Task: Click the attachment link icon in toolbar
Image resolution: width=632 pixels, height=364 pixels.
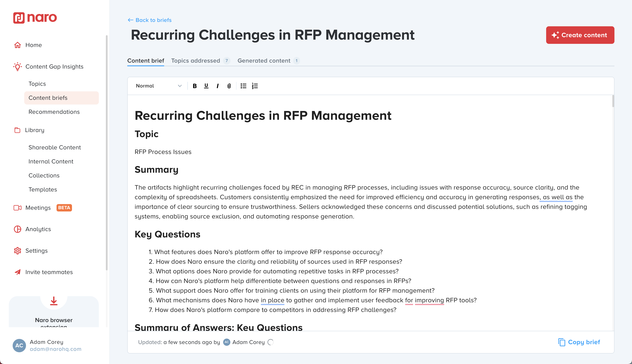Action: (229, 86)
